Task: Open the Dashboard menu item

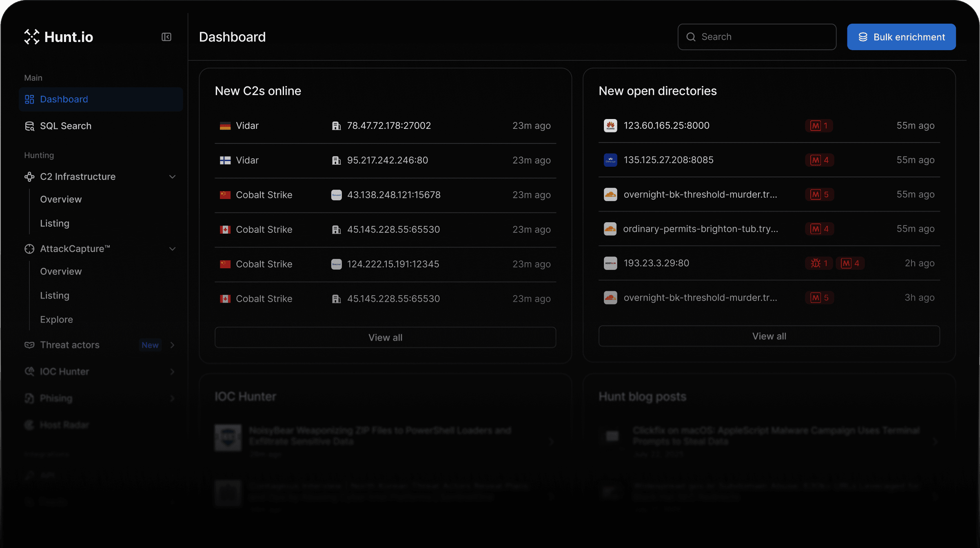Action: tap(64, 99)
